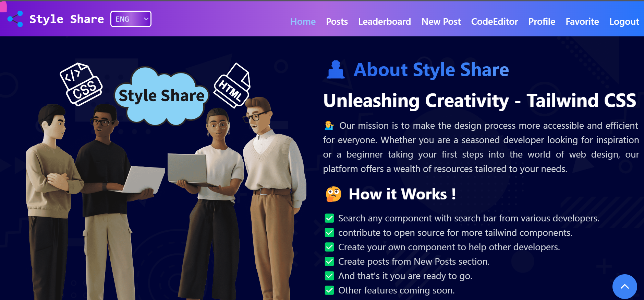Click text 'Other features coming soon.'
This screenshot has width=644, height=300.
[396, 290]
